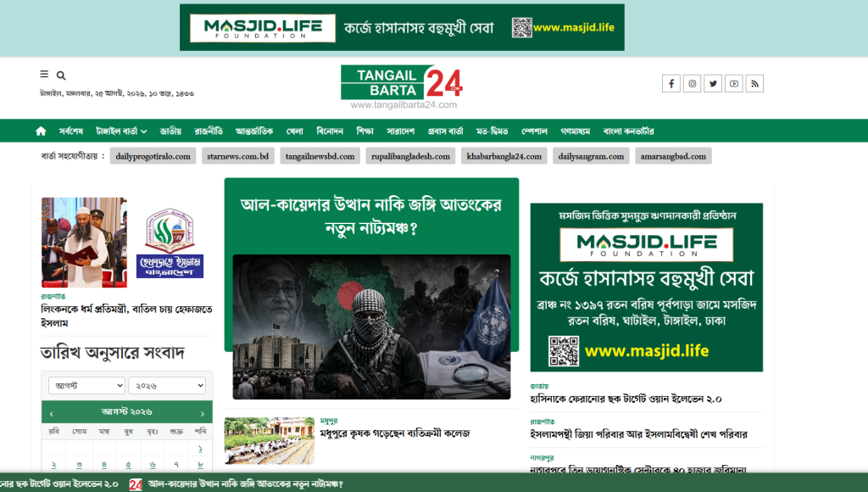Screen dimensions: 868x492
Task: Open the RSS feed icon
Action: (754, 84)
